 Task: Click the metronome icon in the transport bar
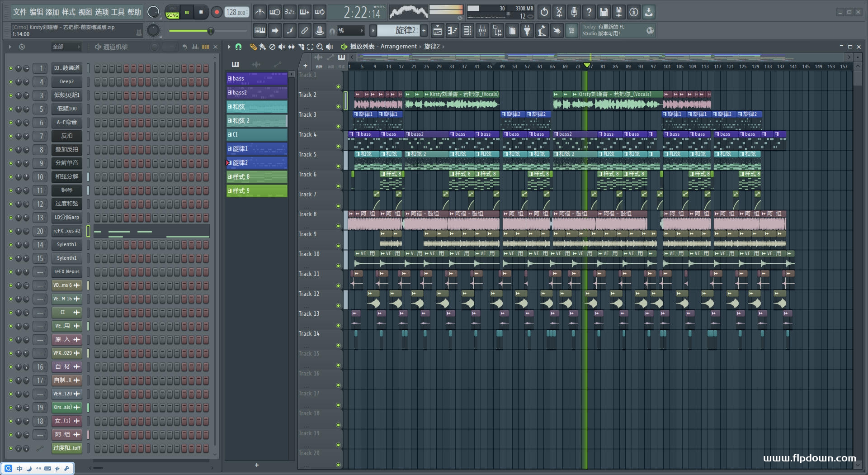[259, 12]
